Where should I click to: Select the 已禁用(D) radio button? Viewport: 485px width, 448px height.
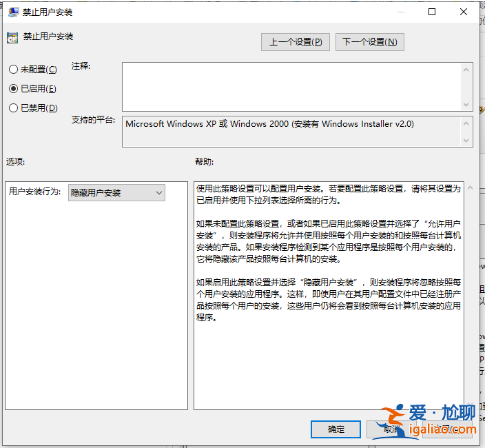33,108
